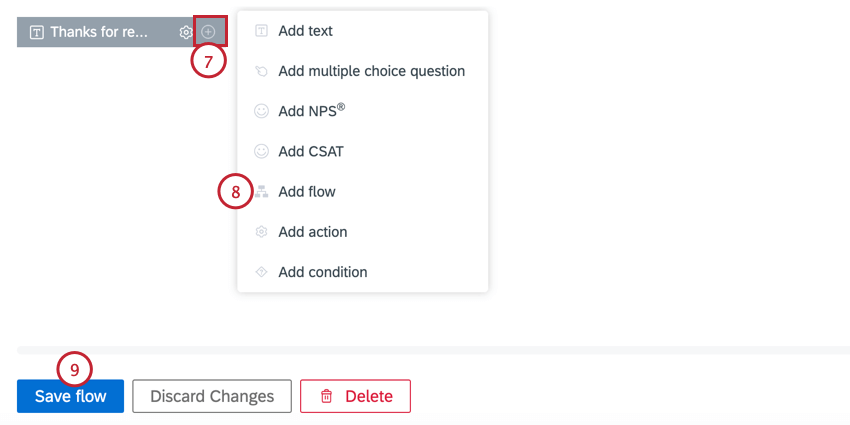The height and width of the screenshot is (425, 850).
Task: Click the gear icon next to Add action
Action: 261,231
